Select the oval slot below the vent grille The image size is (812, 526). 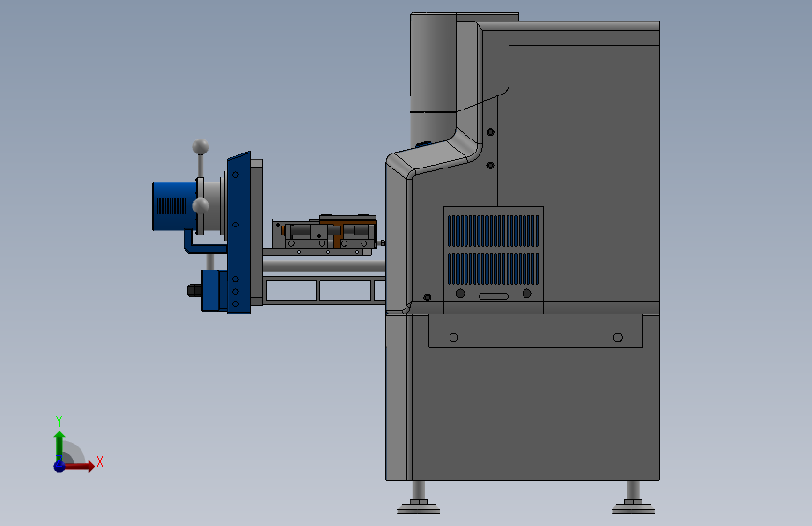pyautogui.click(x=494, y=296)
